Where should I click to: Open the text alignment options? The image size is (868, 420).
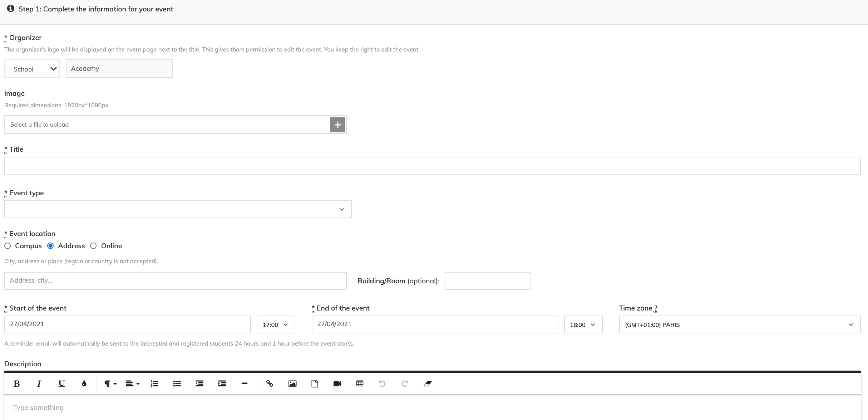point(133,384)
